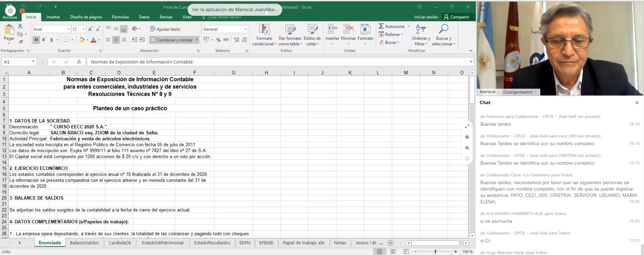Apply thousands separator 000 style
Viewport: 644px width, 255px height.
[226, 40]
